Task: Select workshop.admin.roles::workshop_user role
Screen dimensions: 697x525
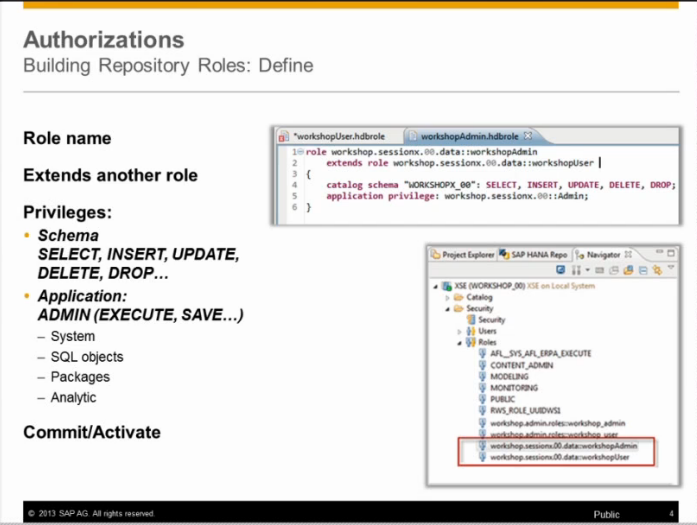Action: 554,434
